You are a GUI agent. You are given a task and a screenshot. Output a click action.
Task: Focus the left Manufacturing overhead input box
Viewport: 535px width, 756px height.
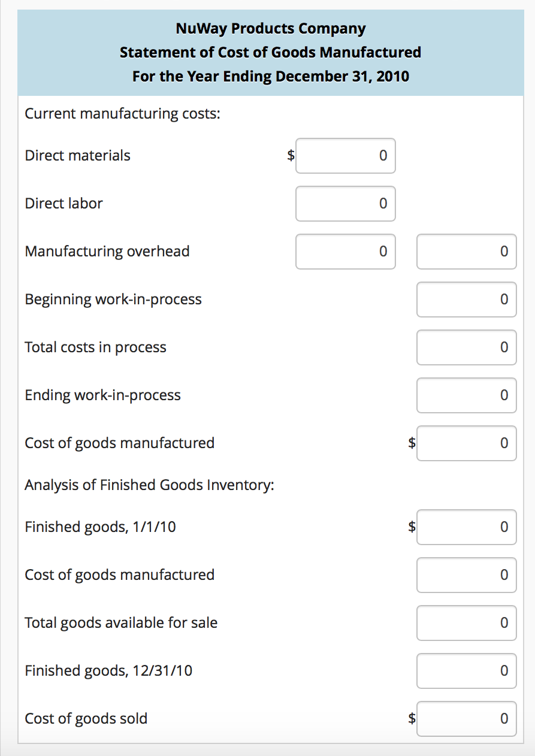346,252
